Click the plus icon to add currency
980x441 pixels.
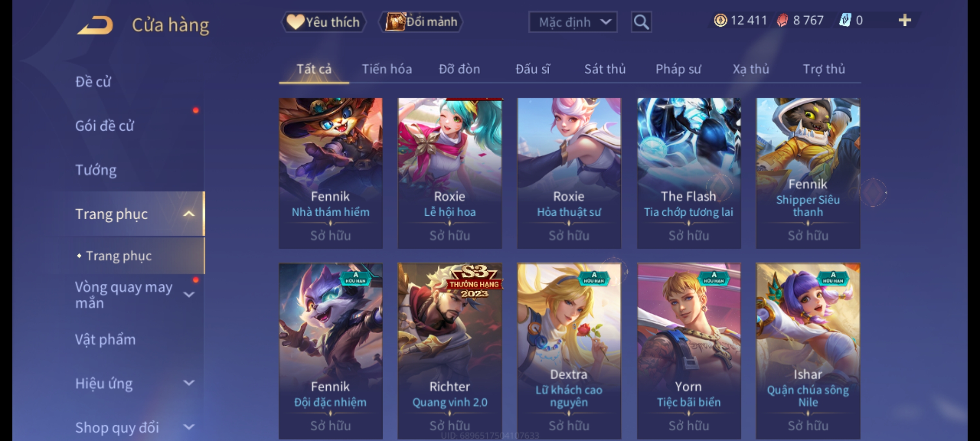click(905, 20)
